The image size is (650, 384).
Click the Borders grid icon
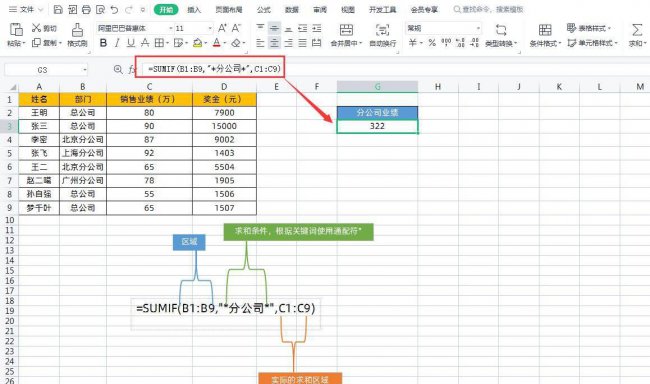click(159, 43)
